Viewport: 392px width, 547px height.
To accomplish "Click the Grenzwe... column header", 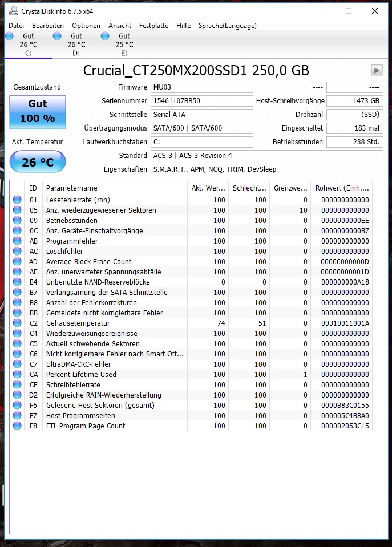I will click(x=290, y=188).
